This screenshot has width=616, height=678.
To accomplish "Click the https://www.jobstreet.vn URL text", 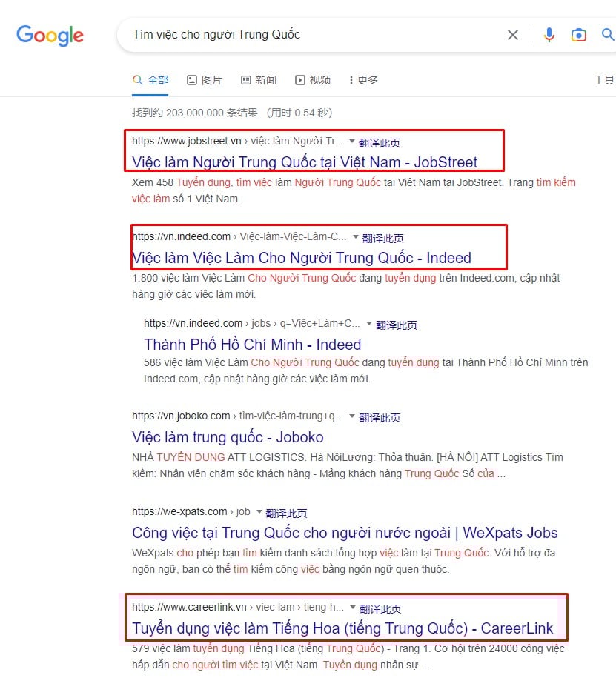I will (187, 141).
